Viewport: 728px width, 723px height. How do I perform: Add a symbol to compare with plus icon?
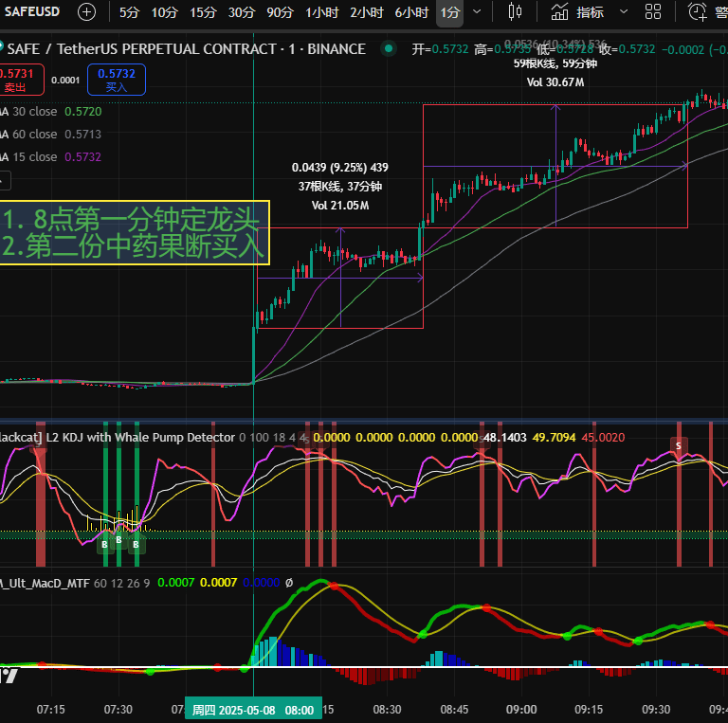point(86,12)
